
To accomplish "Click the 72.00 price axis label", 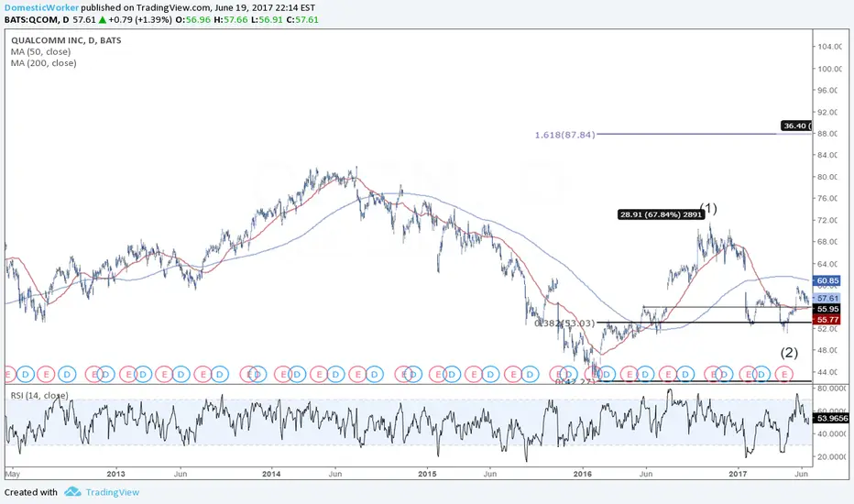I will click(x=827, y=220).
